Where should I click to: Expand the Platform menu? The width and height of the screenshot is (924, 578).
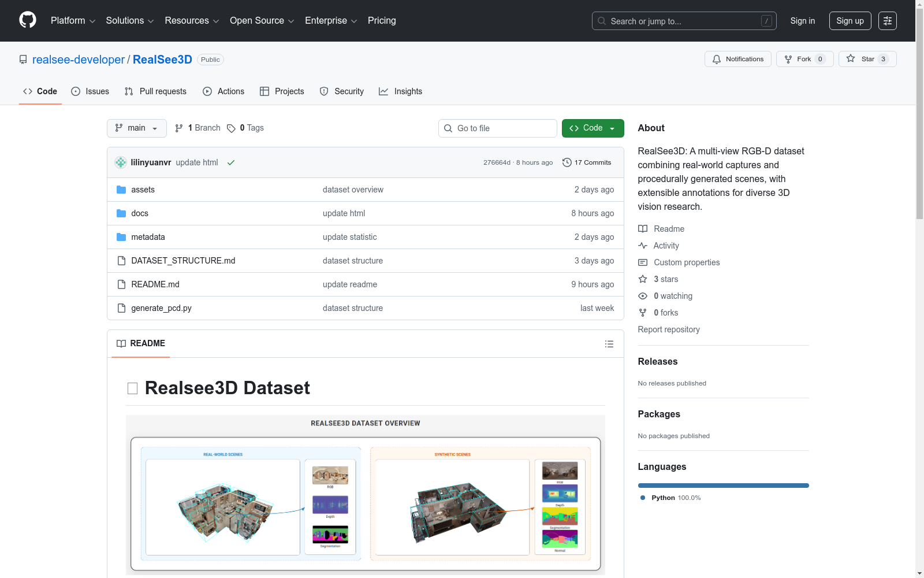(73, 21)
